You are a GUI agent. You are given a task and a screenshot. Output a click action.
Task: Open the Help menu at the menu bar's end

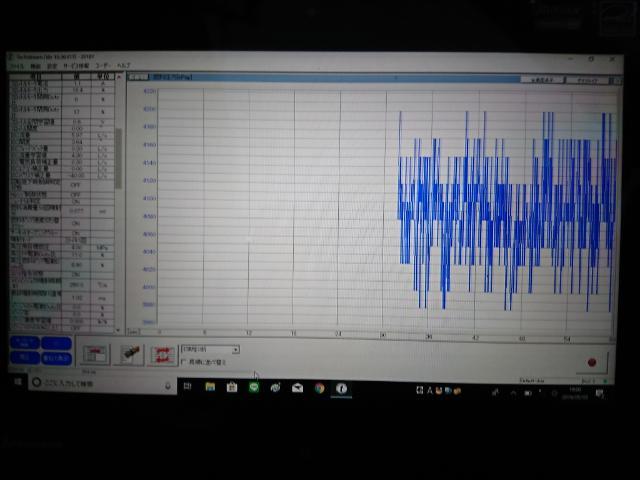[x=123, y=66]
